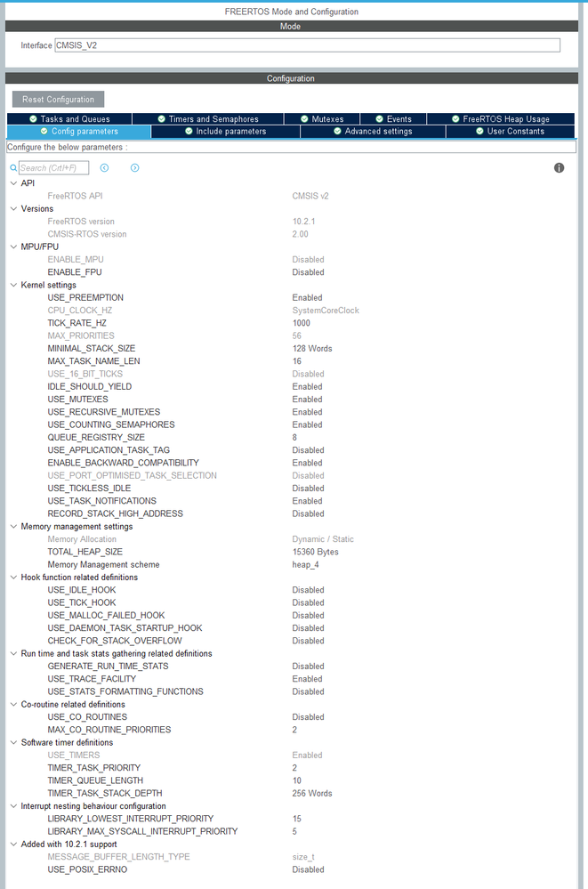Edit MAX_TASK_NAME_LEN value 16
Screen dimensions: 588x889
[296, 361]
